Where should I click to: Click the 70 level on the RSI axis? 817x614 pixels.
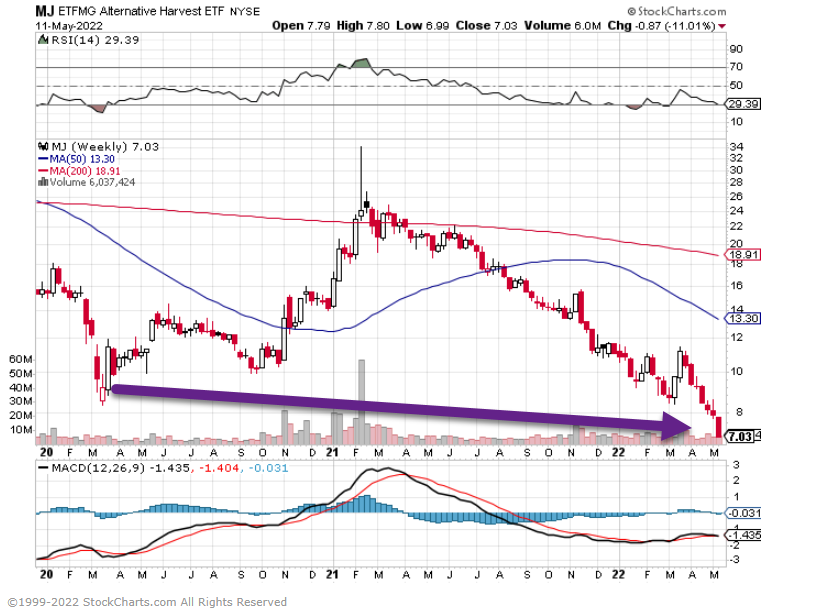736,67
